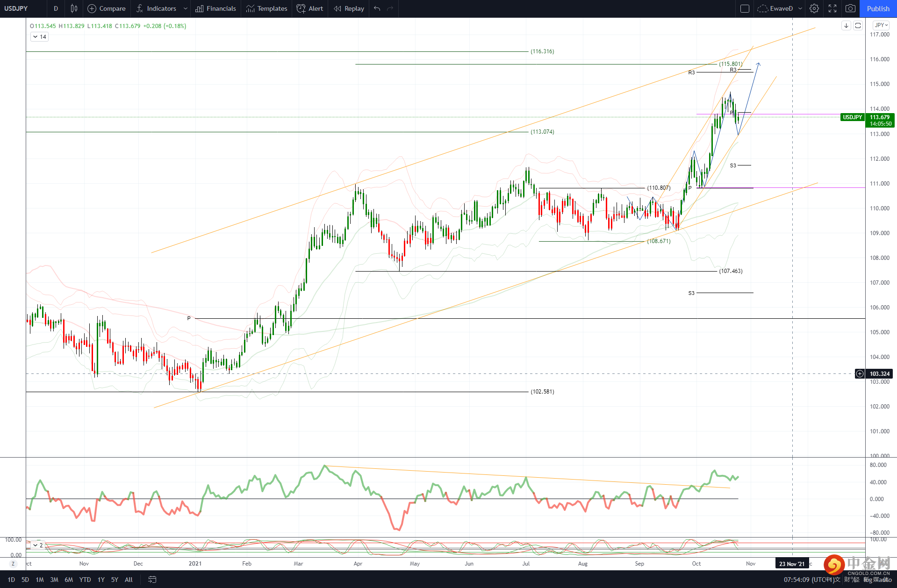The height and width of the screenshot is (588, 897).
Task: Open indicator Templates
Action: (x=266, y=8)
